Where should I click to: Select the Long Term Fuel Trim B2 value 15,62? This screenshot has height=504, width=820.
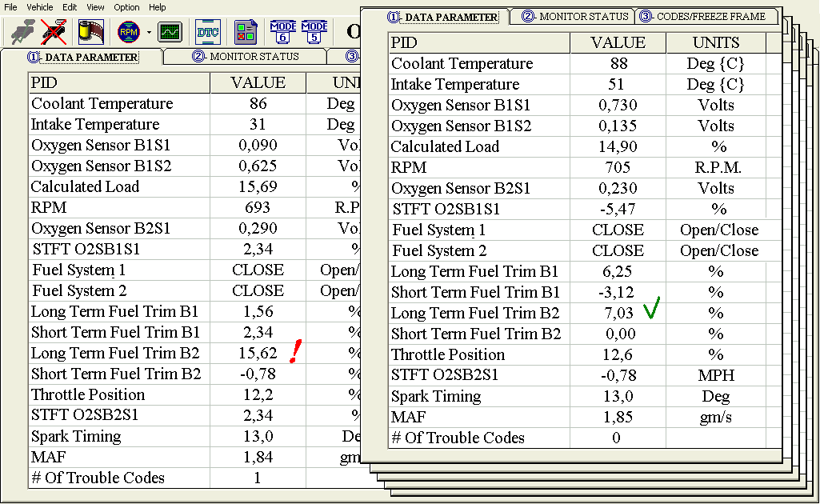[x=258, y=354]
